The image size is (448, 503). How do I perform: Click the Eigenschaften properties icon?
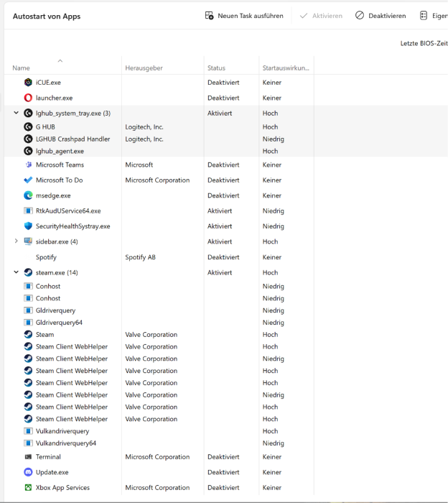point(424,15)
